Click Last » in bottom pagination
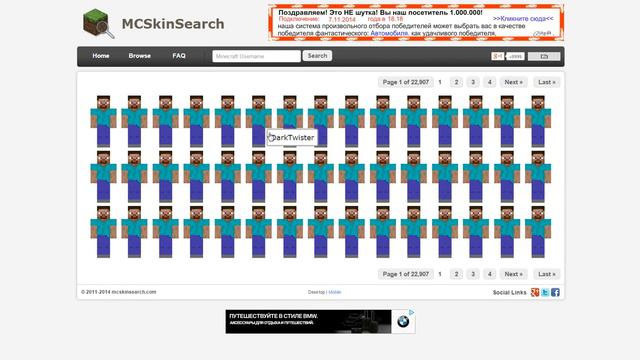 pyautogui.click(x=547, y=274)
